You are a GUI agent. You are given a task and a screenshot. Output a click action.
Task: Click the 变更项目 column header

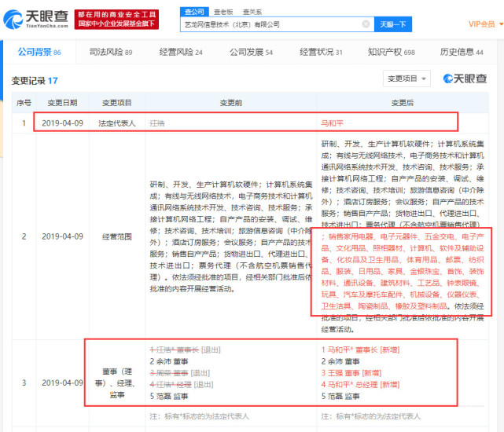pyautogui.click(x=116, y=103)
